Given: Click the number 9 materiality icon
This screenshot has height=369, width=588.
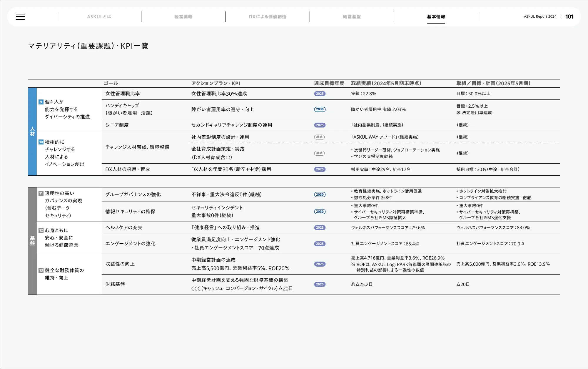Looking at the screenshot, I should pyautogui.click(x=41, y=102).
